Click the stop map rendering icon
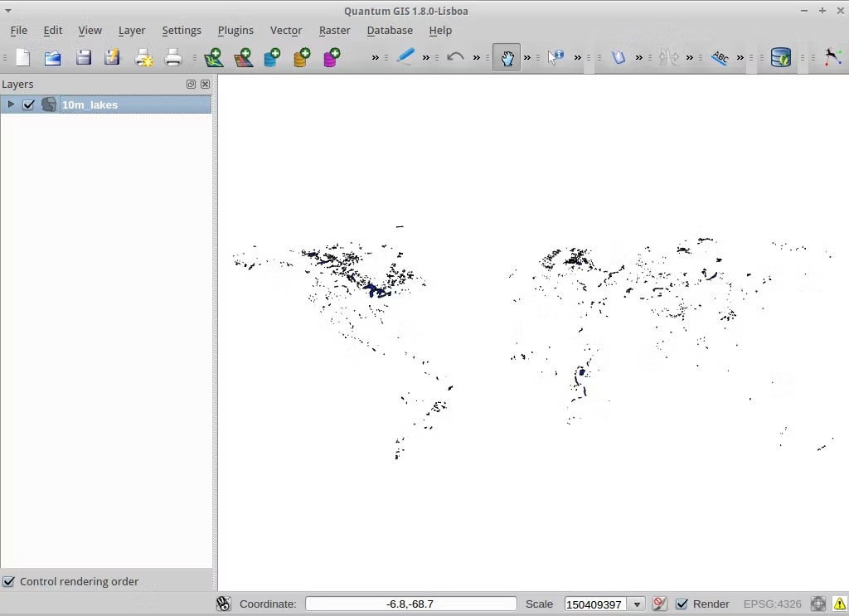849x616 pixels. tap(659, 604)
